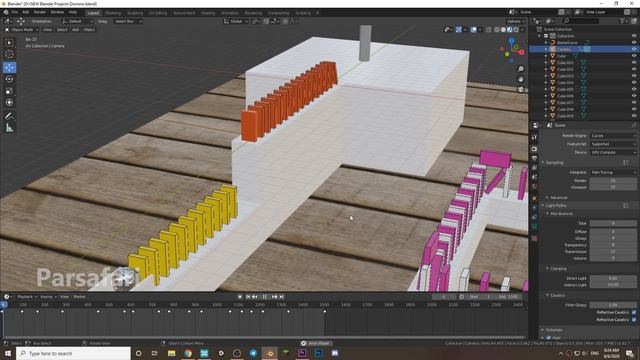The image size is (640, 360).
Task: Select the Select Box tool in left toolbar
Action: [x=9, y=42]
